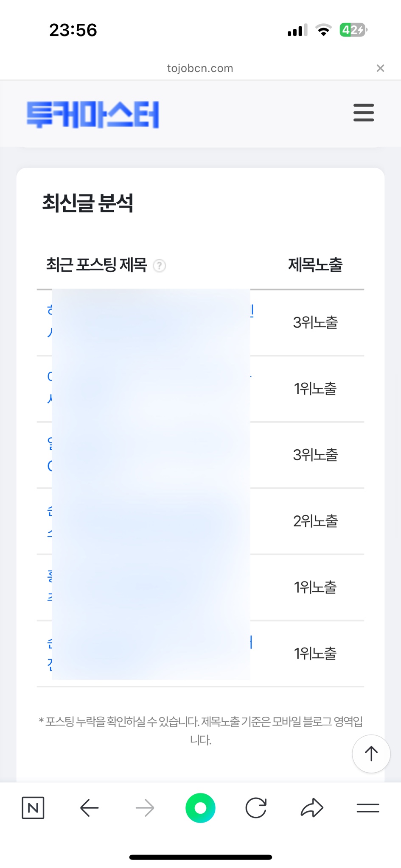Go back with the left arrow
The image size is (401, 868).
click(89, 808)
